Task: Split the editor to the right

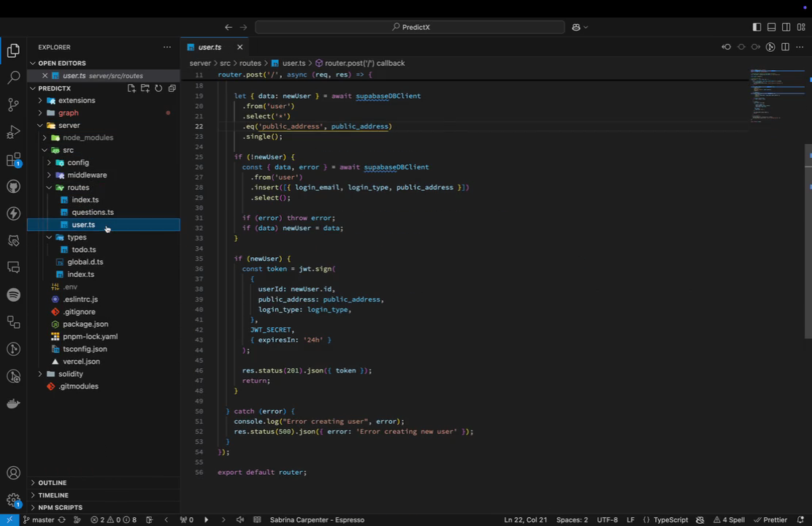Action: point(785,47)
